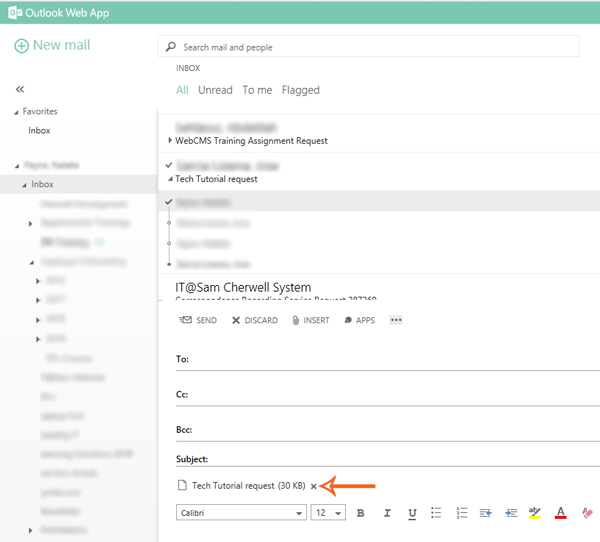Viewport: 600px width, 542px height.
Task: Show All inbox messages
Action: (x=182, y=90)
